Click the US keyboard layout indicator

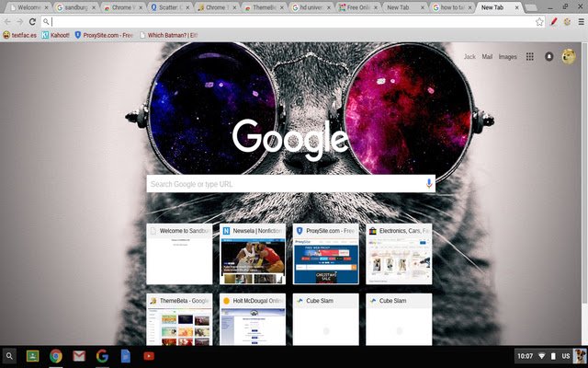(566, 356)
